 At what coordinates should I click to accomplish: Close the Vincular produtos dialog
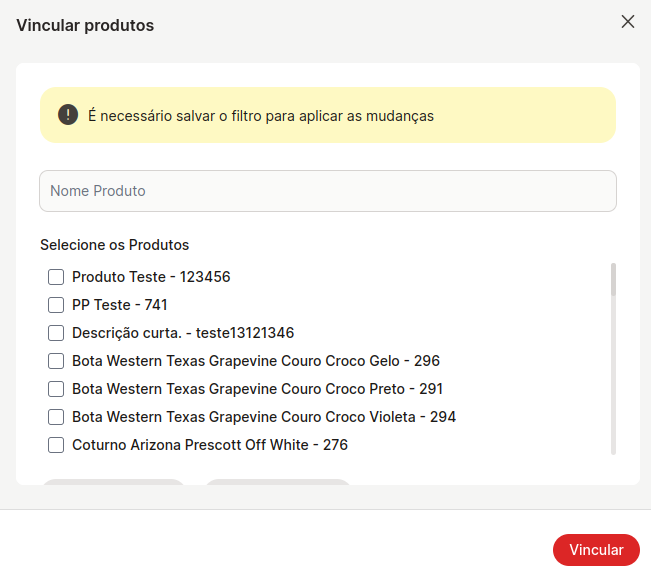[x=628, y=22]
